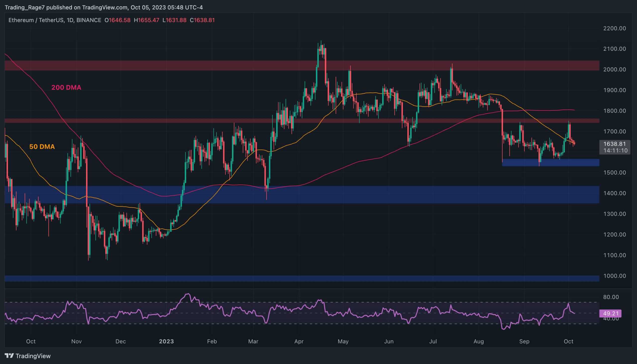
Task: Select the open price value O1646.58
Action: [x=117, y=20]
